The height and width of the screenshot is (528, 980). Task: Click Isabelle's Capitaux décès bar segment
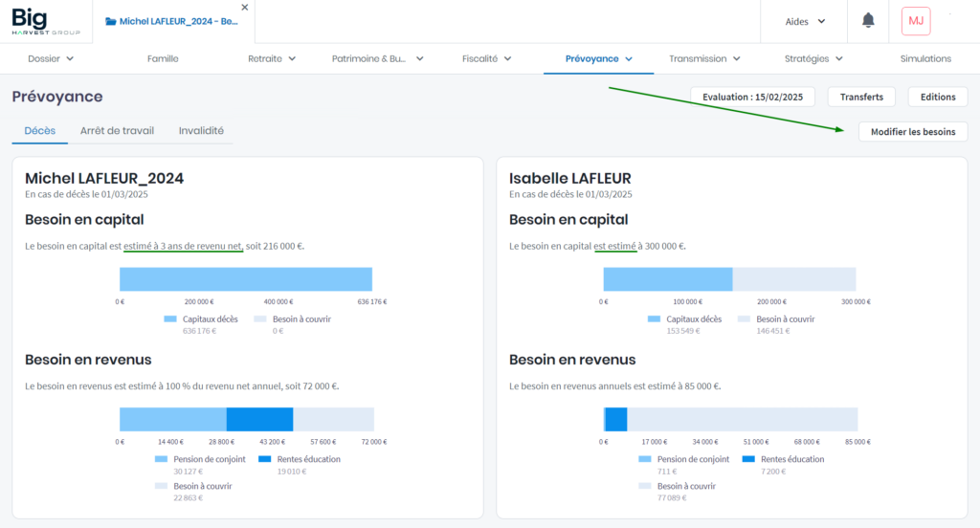(667, 279)
